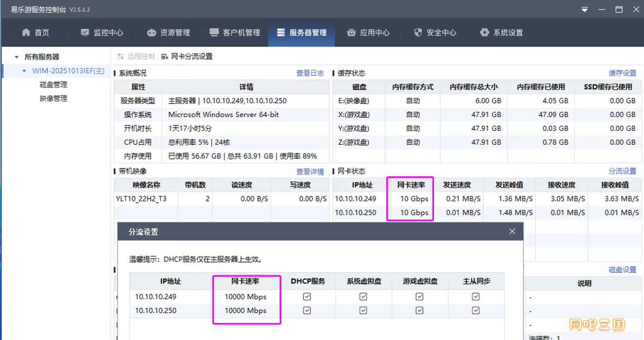Switch to the 服务器管理 tab
This screenshot has width=644, height=340.
pyautogui.click(x=301, y=33)
